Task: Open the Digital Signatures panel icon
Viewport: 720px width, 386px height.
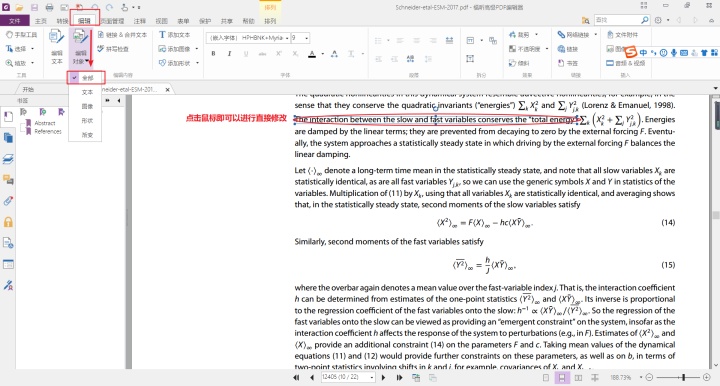Action: point(8,285)
